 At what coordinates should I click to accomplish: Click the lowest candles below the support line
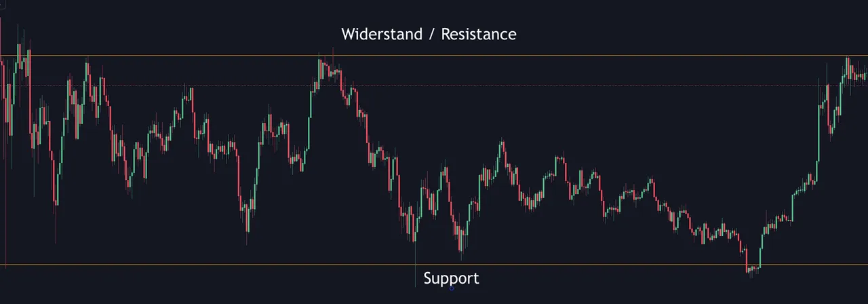pyautogui.click(x=751, y=270)
